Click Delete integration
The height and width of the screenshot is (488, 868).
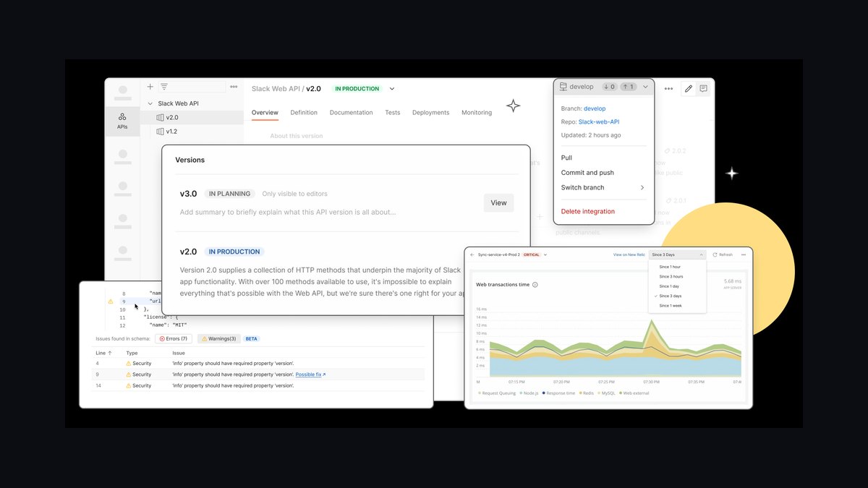(588, 211)
